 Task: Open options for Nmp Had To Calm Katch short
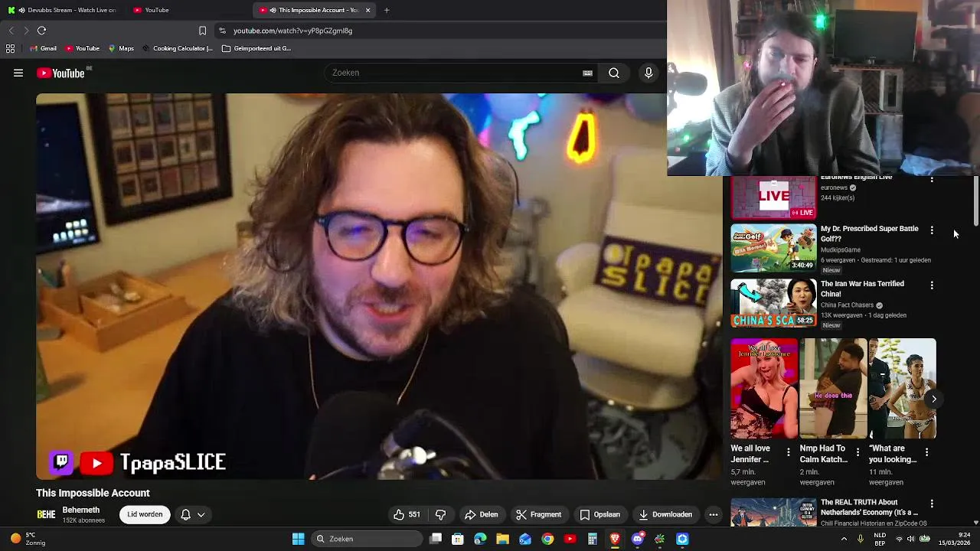point(857,452)
